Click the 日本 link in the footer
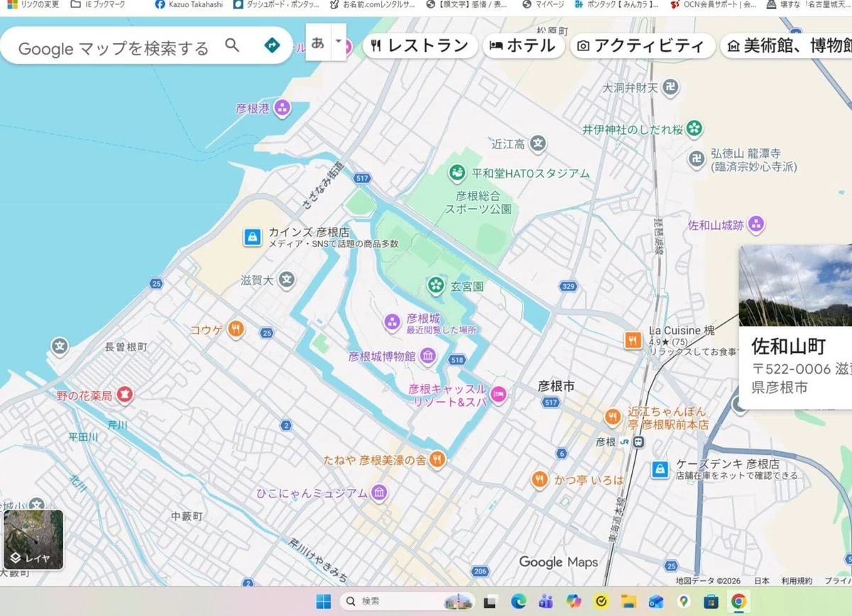The image size is (852, 616). [762, 581]
